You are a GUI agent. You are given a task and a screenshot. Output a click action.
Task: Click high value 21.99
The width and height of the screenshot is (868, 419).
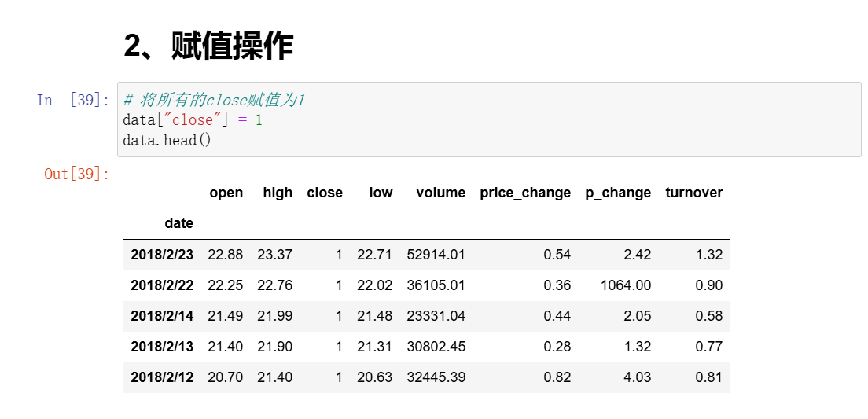pyautogui.click(x=274, y=316)
